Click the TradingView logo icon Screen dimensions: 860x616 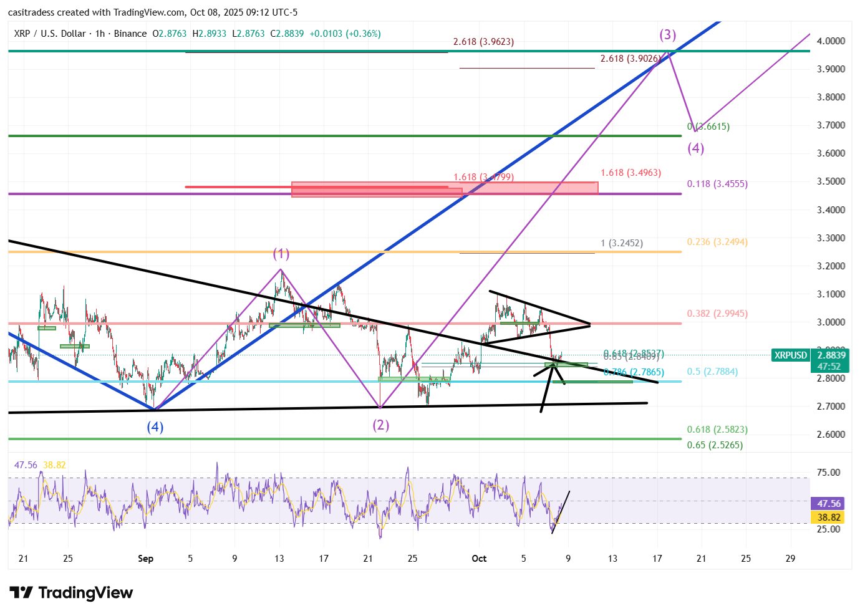coord(21,592)
